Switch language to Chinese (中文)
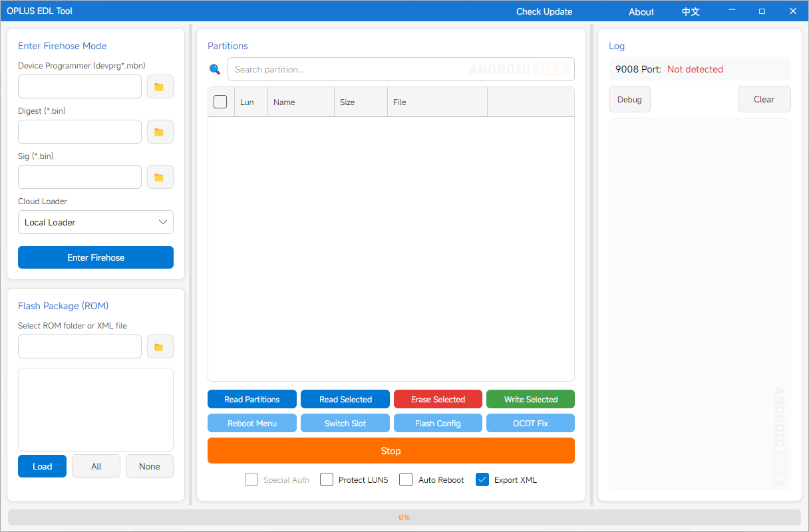The image size is (809, 532). click(691, 11)
